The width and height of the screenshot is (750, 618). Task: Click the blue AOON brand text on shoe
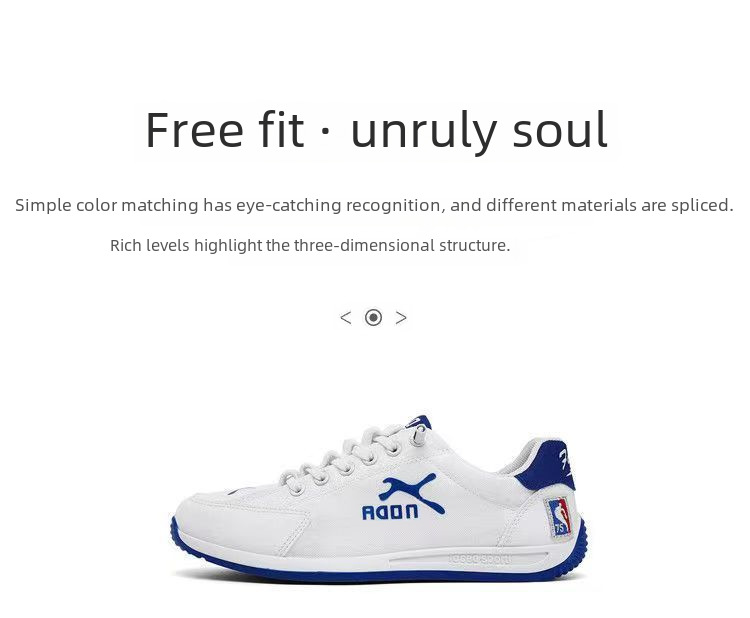click(390, 512)
